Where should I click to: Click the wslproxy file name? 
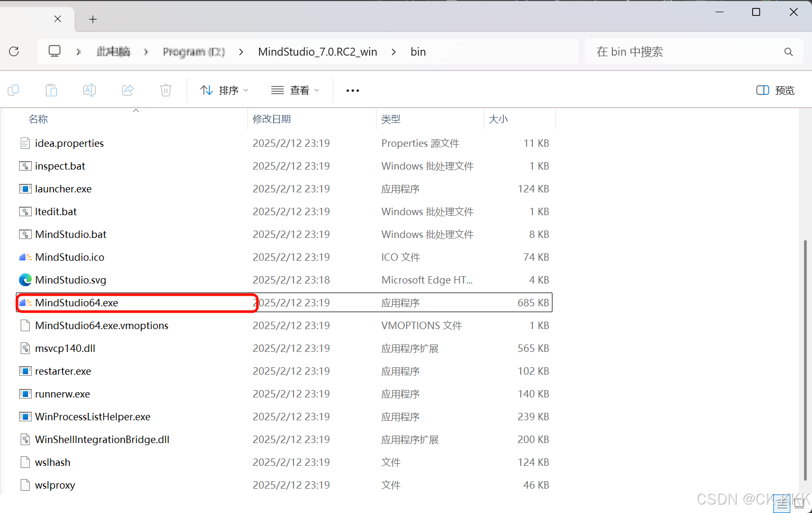point(55,485)
